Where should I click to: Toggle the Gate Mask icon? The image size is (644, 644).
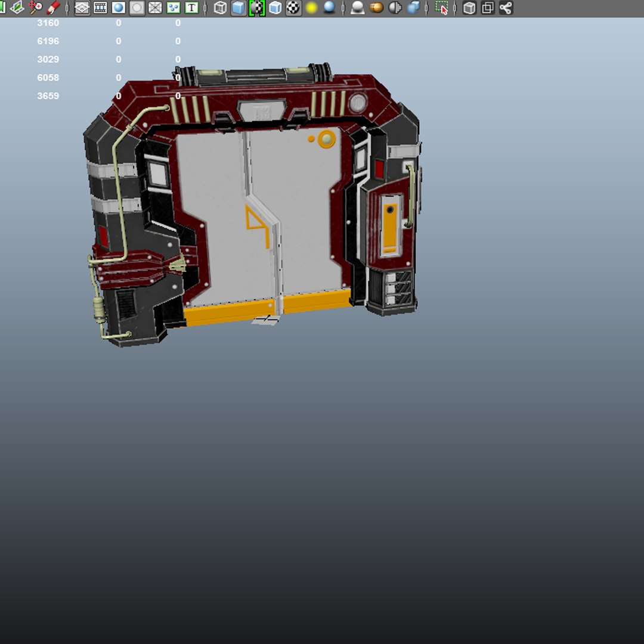137,8
